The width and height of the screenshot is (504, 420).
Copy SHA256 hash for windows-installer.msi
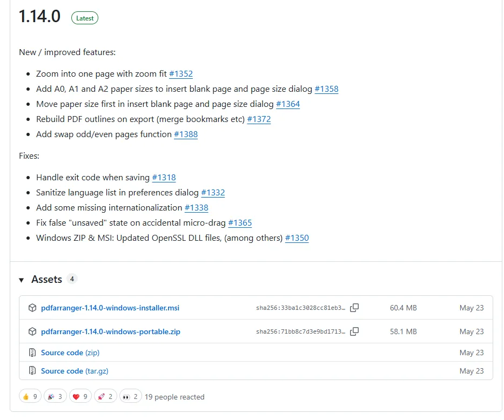click(x=354, y=308)
